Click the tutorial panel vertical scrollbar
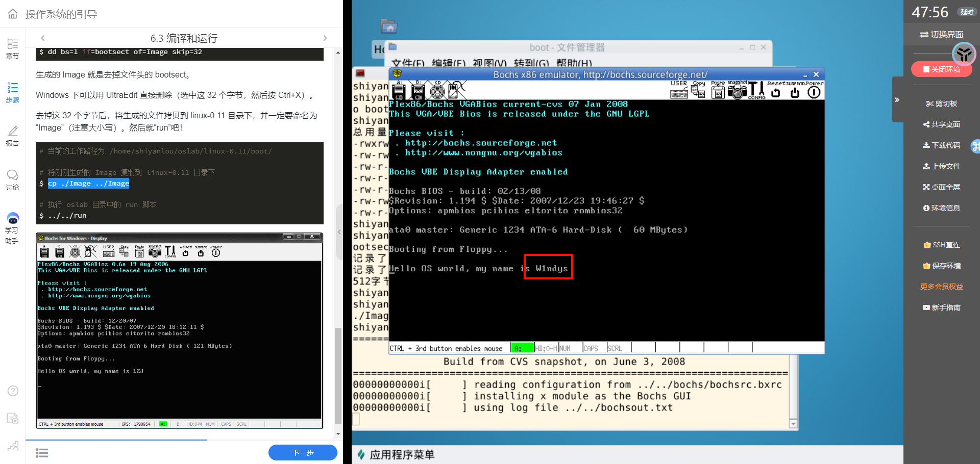980x464 pixels. click(x=338, y=376)
